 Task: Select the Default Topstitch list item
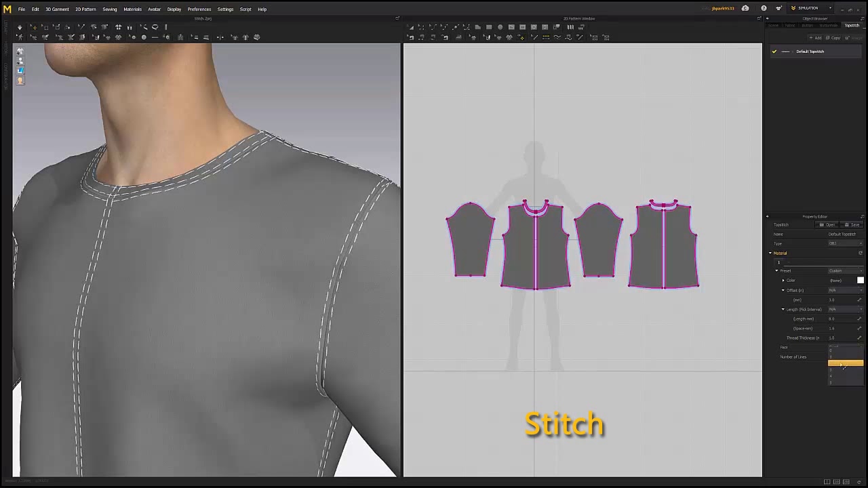point(815,52)
